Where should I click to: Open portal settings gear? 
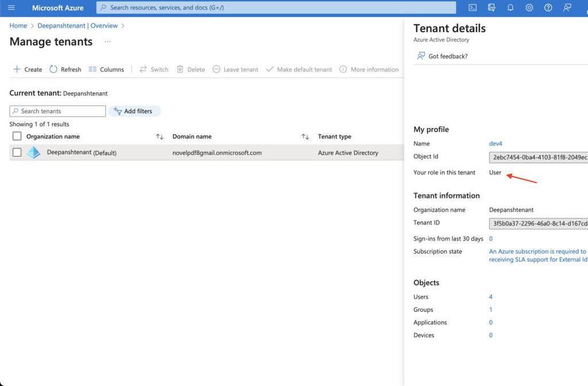[x=529, y=7]
